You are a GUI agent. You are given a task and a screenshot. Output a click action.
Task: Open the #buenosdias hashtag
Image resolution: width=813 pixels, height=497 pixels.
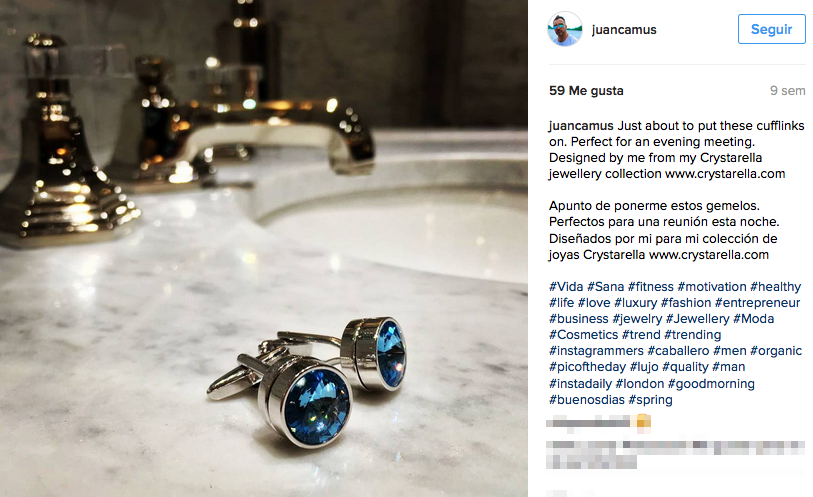[586, 400]
